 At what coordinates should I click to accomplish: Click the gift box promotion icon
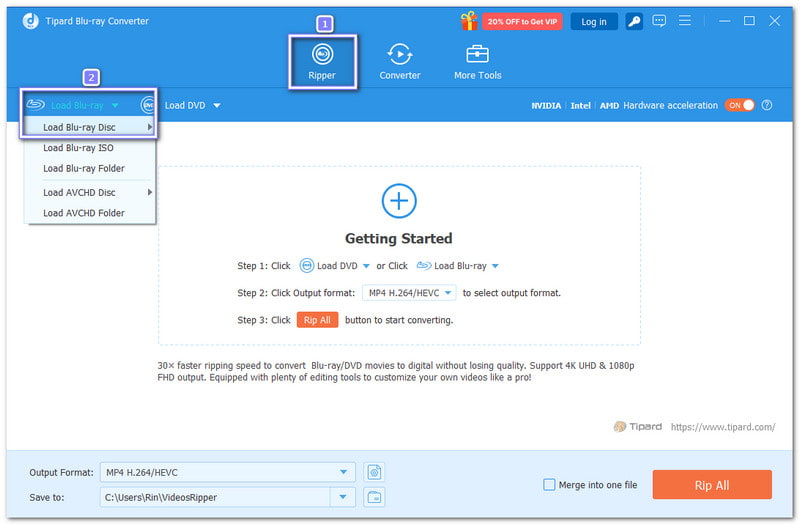point(468,21)
